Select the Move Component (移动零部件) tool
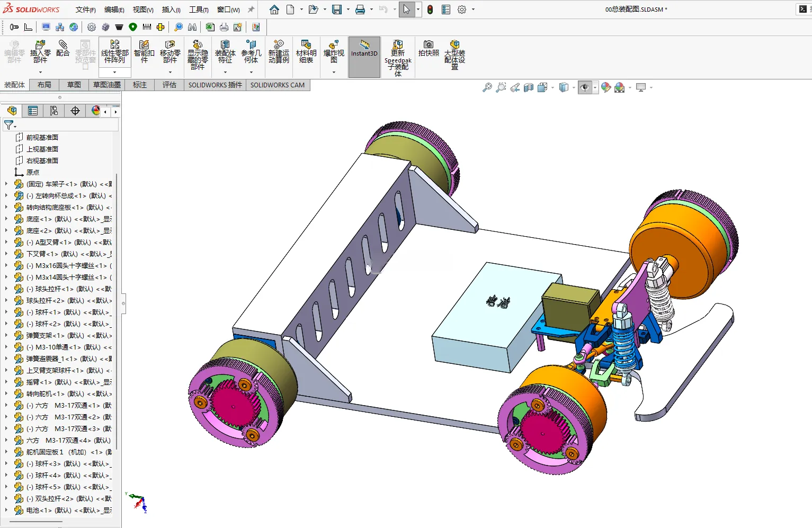This screenshot has width=812, height=528. 170,52
